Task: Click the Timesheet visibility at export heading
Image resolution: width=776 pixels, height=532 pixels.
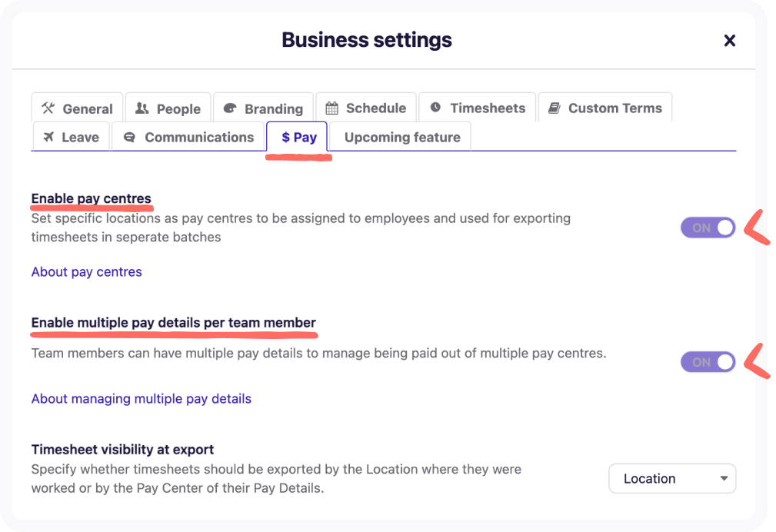Action: [122, 449]
